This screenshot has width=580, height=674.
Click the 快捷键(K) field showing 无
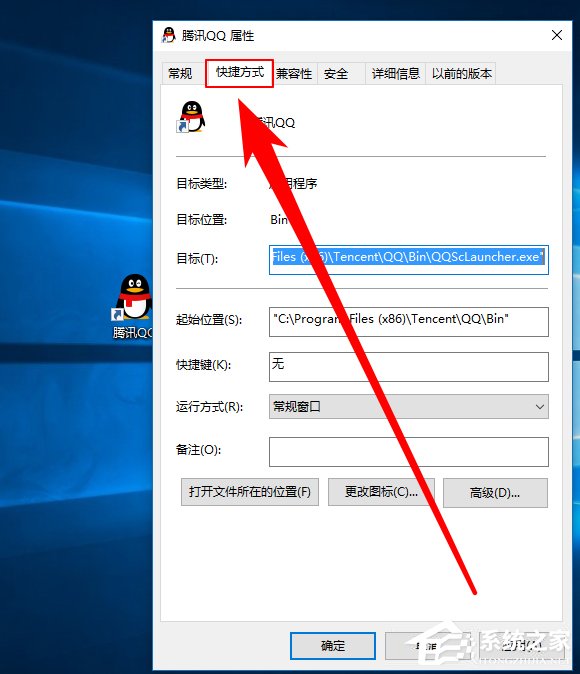point(408,367)
